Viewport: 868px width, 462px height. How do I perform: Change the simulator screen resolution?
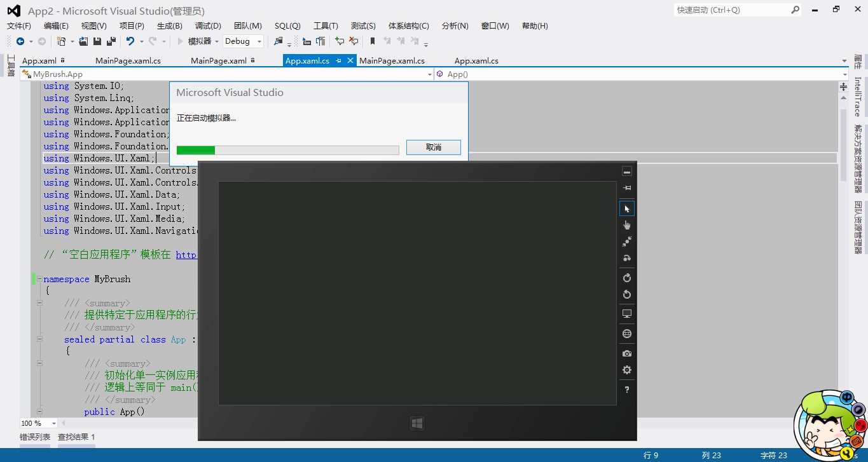[627, 314]
